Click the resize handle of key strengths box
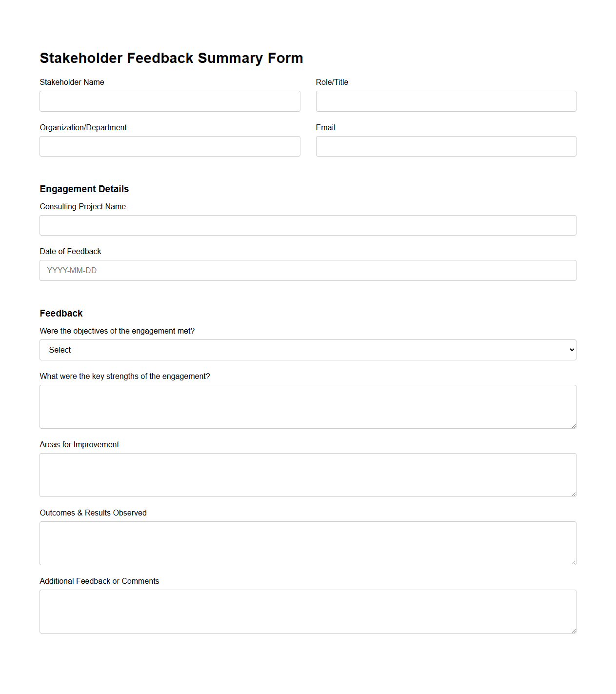The height and width of the screenshot is (694, 616). pyautogui.click(x=573, y=425)
